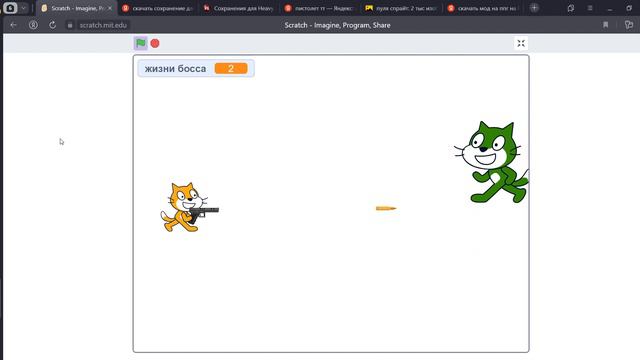This screenshot has width=640, height=360.
Task: Close the Scratch - Imagine tab
Action: click(110, 8)
